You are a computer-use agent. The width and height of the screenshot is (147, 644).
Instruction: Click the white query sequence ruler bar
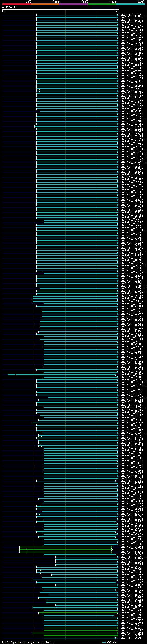point(61,9)
